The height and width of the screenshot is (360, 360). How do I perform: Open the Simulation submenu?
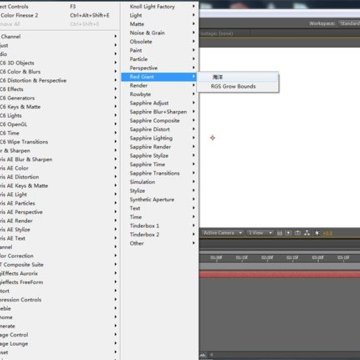(x=160, y=182)
